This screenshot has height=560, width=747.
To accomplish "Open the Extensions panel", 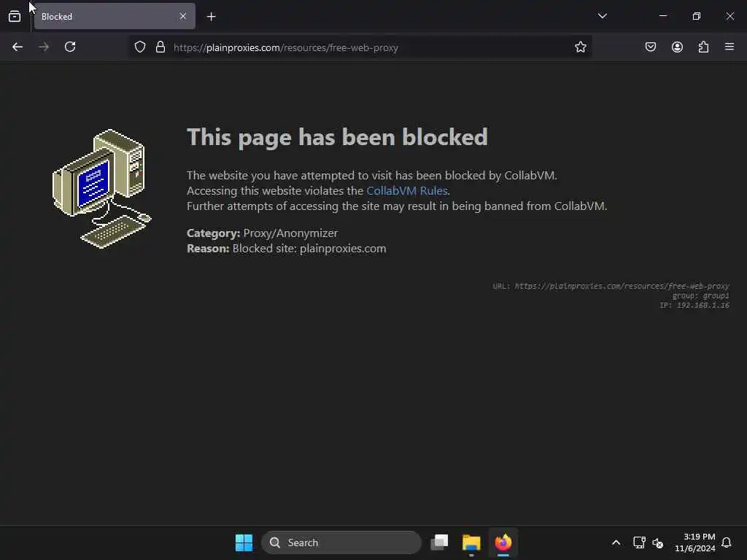I will (704, 47).
